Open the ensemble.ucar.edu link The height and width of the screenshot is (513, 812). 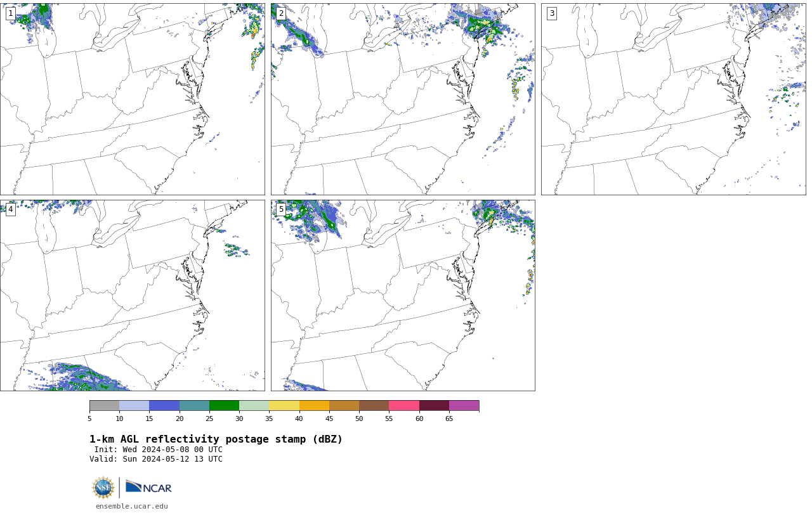[132, 506]
